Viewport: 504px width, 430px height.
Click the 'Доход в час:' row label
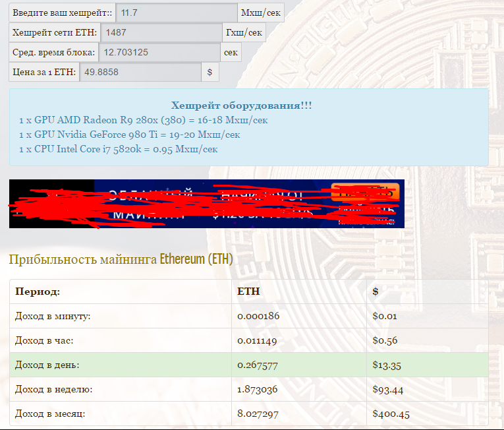(x=44, y=340)
